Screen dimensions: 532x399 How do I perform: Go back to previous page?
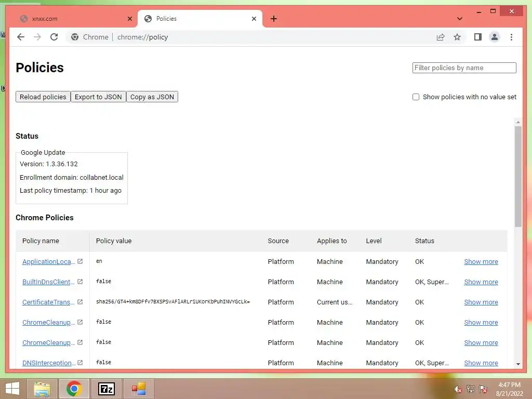(21, 37)
